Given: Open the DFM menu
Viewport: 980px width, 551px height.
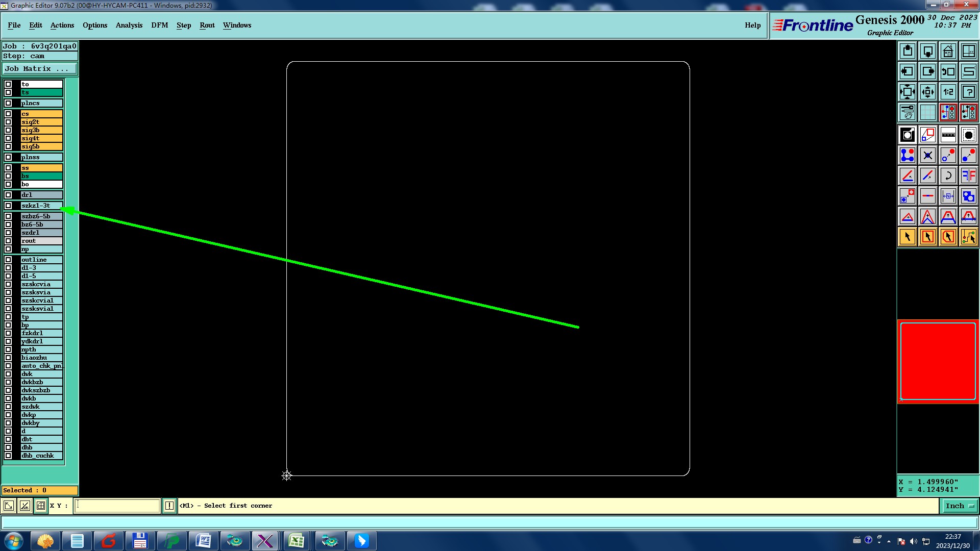Looking at the screenshot, I should [159, 25].
